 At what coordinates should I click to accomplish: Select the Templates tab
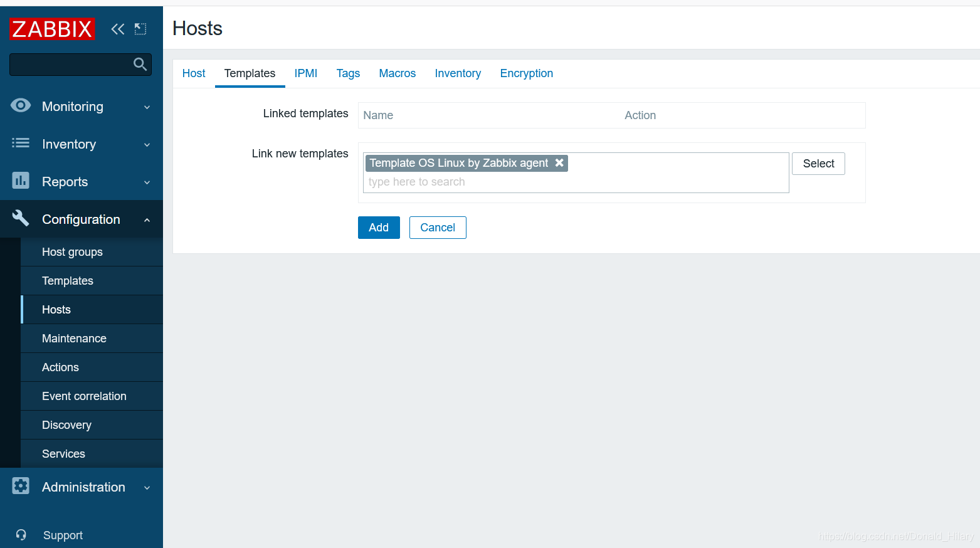(250, 73)
